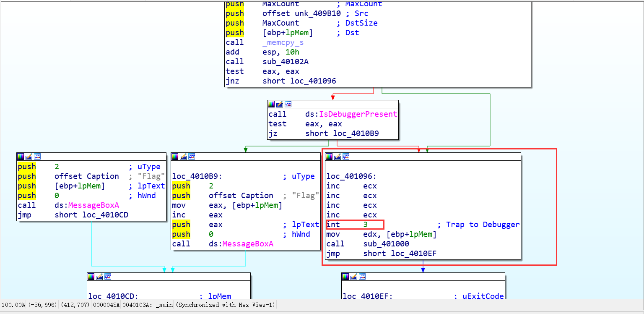Viewport: 644px width, 314px height.
Task: Click the pencil icon on the lpMem MessageBoxA node
Action: (29, 157)
